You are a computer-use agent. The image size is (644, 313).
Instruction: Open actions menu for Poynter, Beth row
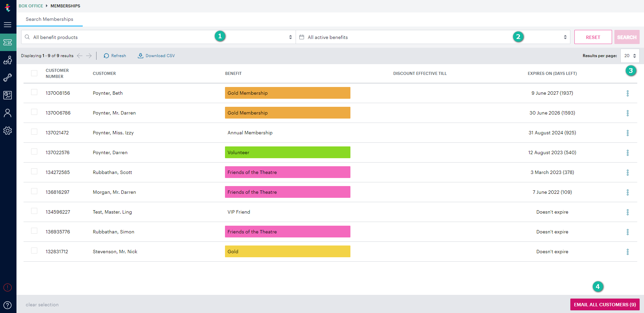click(x=628, y=93)
